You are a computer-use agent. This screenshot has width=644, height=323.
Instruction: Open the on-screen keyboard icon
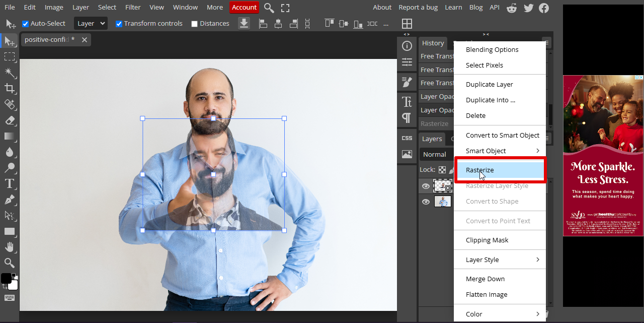click(x=10, y=298)
